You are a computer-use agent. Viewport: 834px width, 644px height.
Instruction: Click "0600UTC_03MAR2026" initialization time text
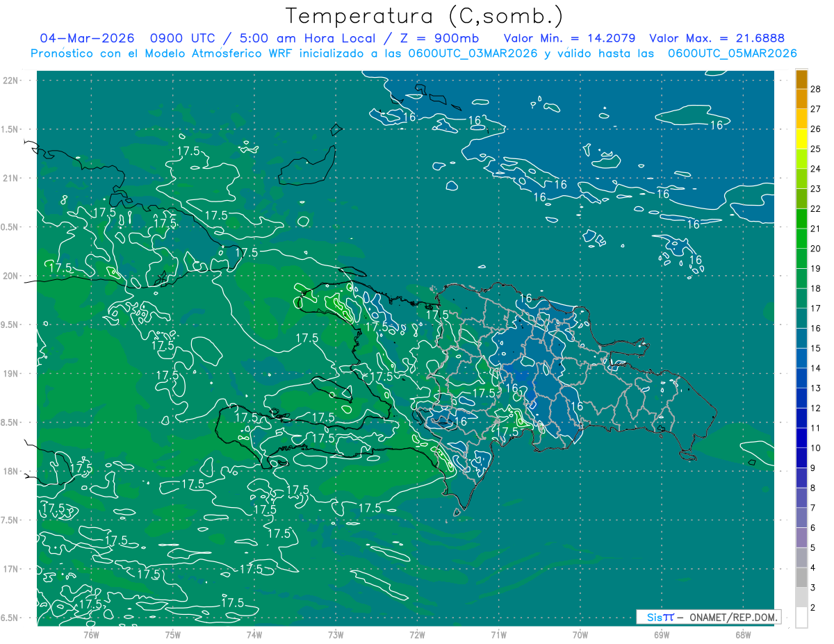[473, 53]
